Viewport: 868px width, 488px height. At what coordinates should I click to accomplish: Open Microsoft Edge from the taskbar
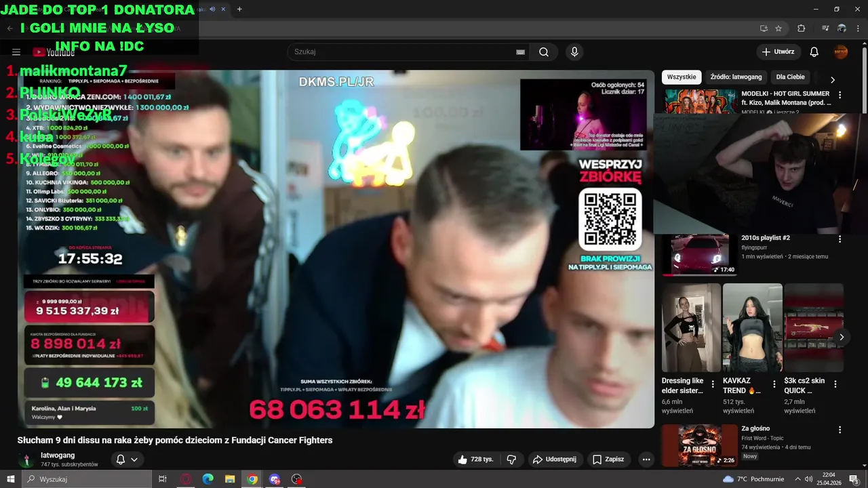(x=208, y=479)
